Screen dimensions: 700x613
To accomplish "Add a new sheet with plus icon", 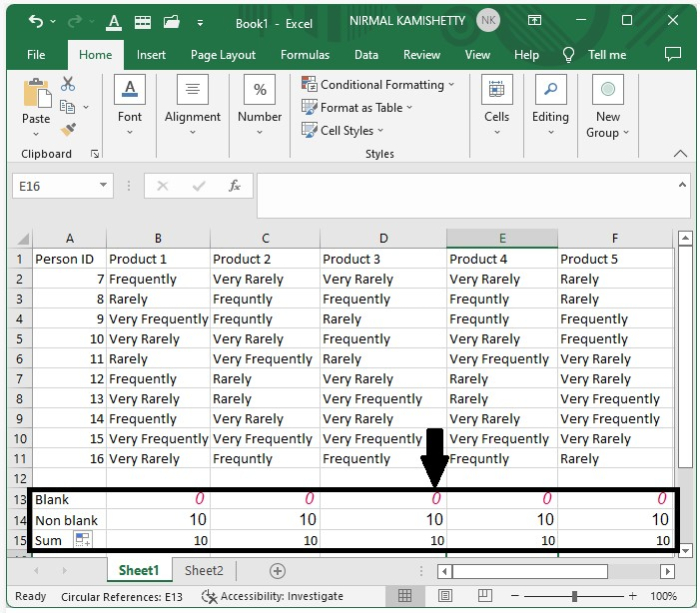I will tap(277, 571).
